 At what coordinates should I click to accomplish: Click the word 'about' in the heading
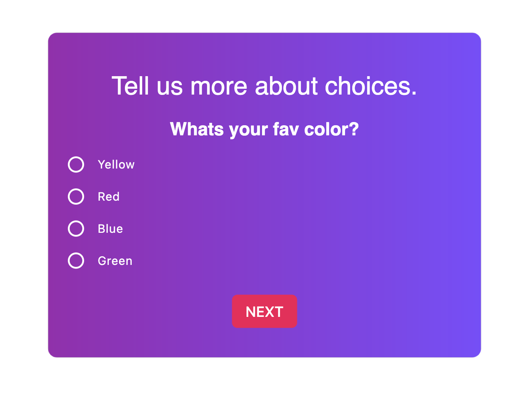286,86
